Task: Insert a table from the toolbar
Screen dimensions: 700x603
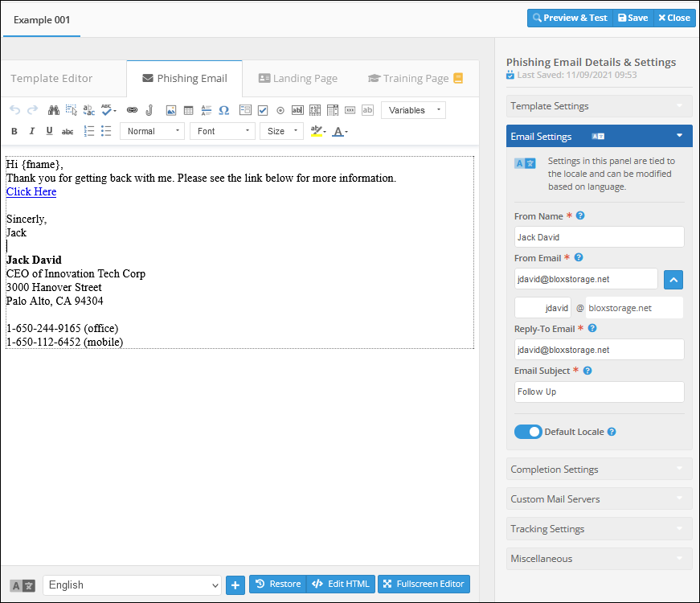Action: 188,110
